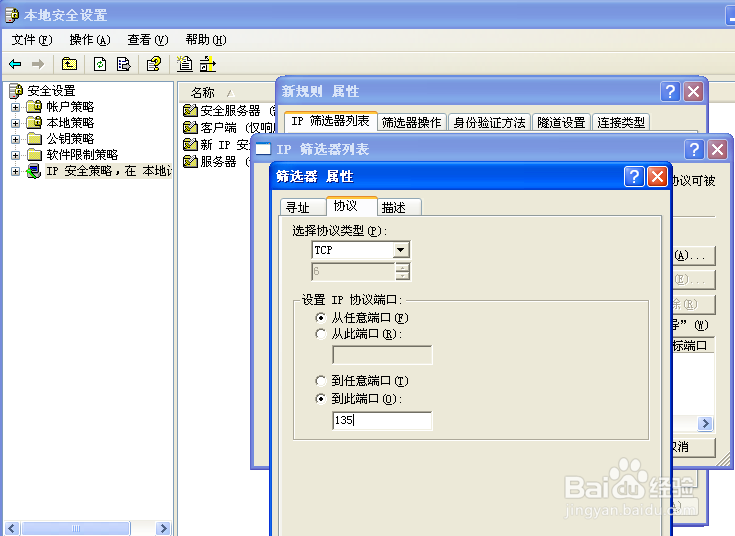The height and width of the screenshot is (536, 735).
Task: Select the 到此端口 radio option
Action: (321, 399)
